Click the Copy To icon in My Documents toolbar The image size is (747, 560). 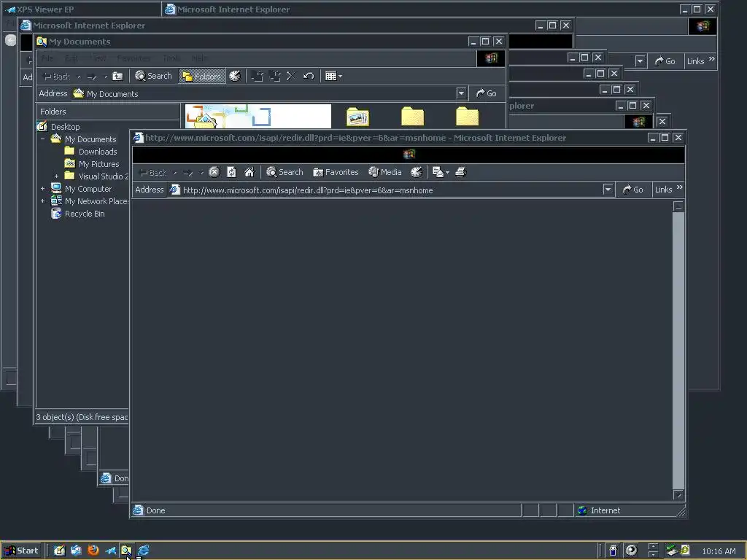[x=274, y=76]
